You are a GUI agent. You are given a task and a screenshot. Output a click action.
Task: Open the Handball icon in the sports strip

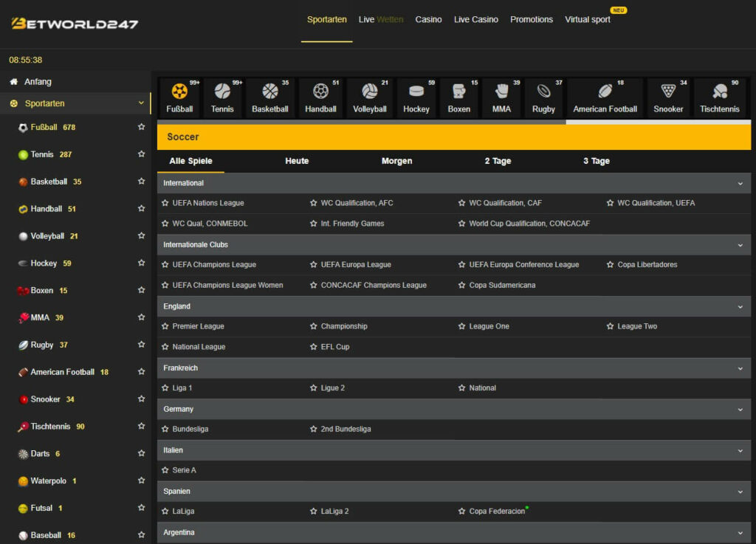pos(320,91)
